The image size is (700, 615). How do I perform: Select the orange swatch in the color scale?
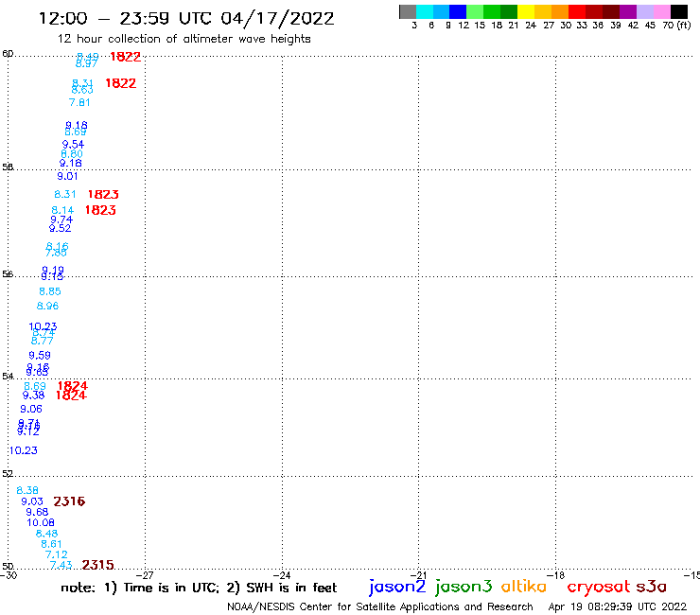pyautogui.click(x=560, y=11)
